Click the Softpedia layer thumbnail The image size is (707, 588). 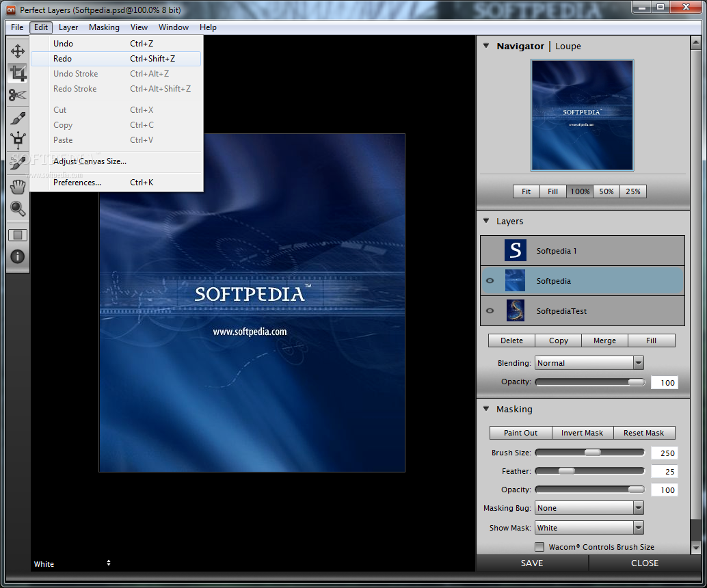point(516,280)
